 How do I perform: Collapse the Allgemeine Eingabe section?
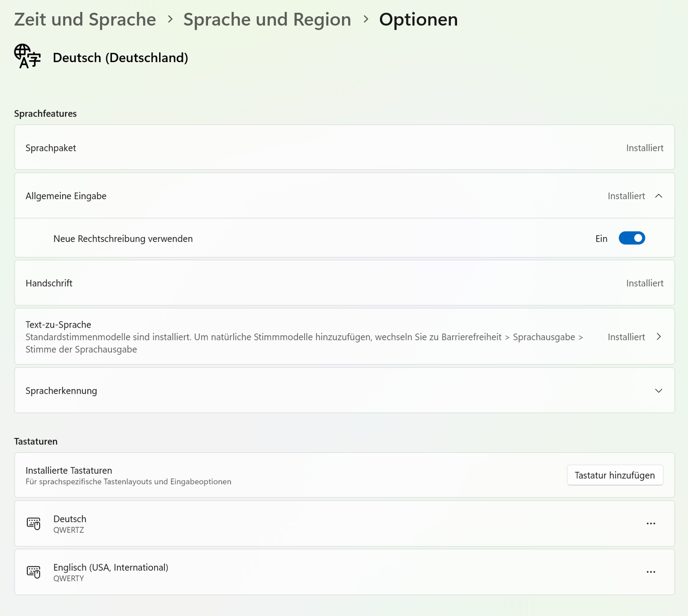tap(659, 196)
